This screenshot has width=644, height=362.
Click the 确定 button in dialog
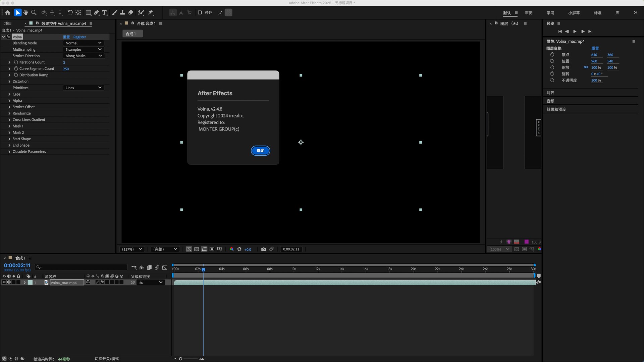(260, 151)
